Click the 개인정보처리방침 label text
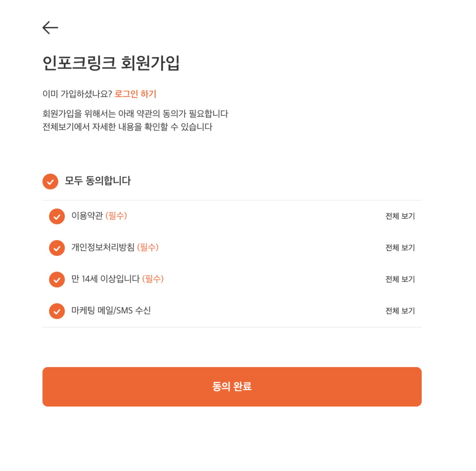Viewport: 476px width, 471px height. 103,247
